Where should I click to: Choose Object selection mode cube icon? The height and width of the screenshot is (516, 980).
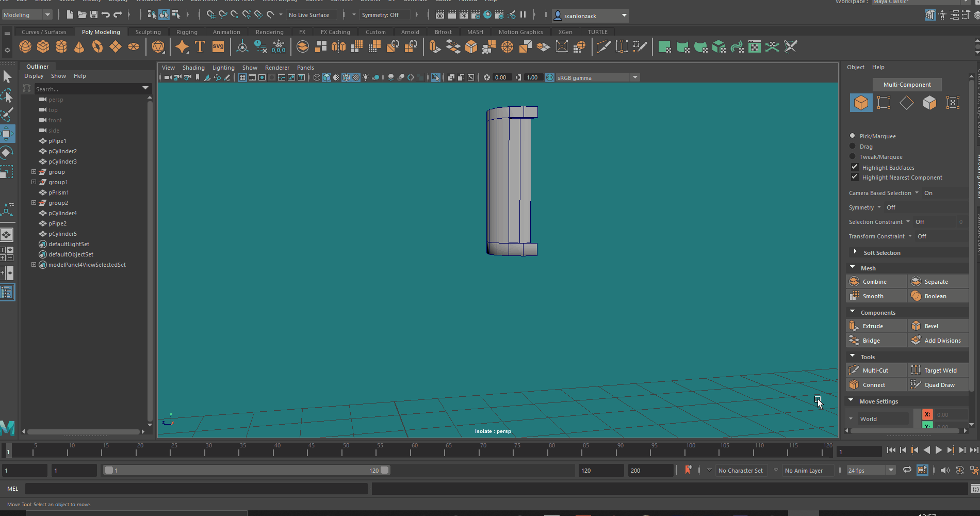pos(861,103)
